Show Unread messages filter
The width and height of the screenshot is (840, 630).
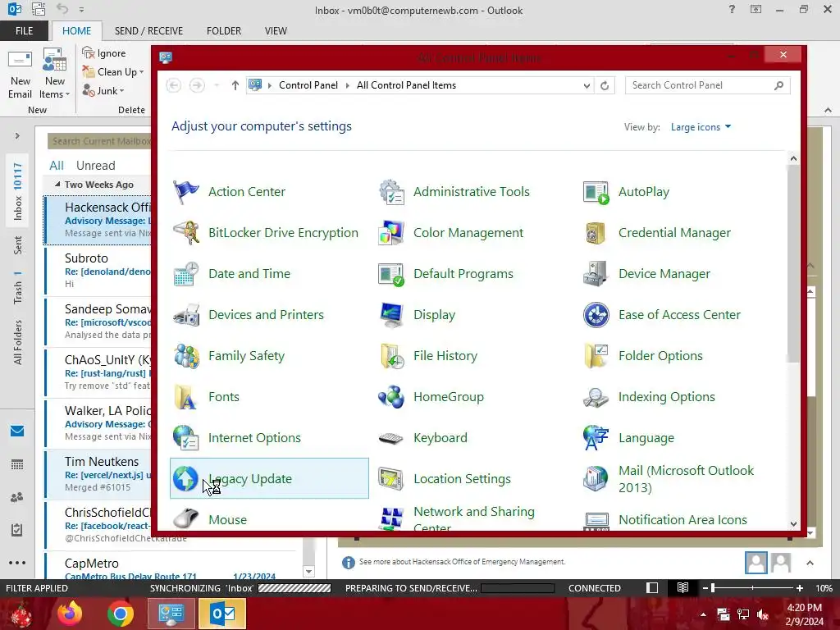click(95, 166)
